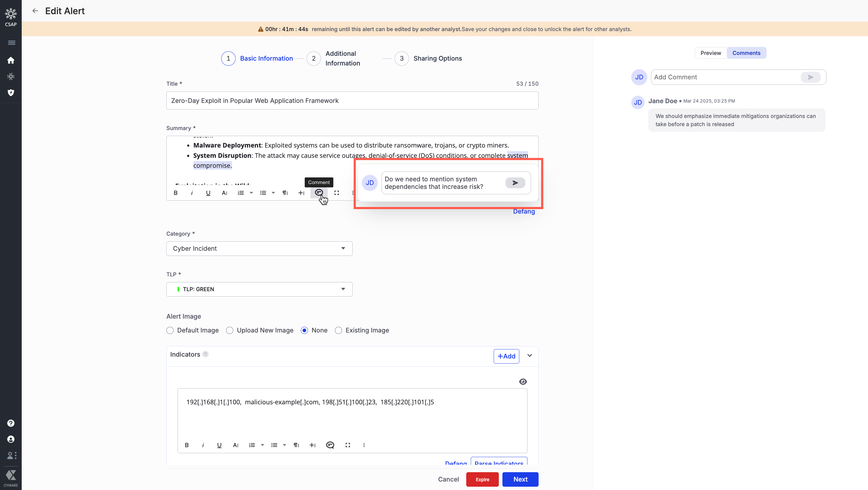Choose the Existing Image radio button

point(338,330)
